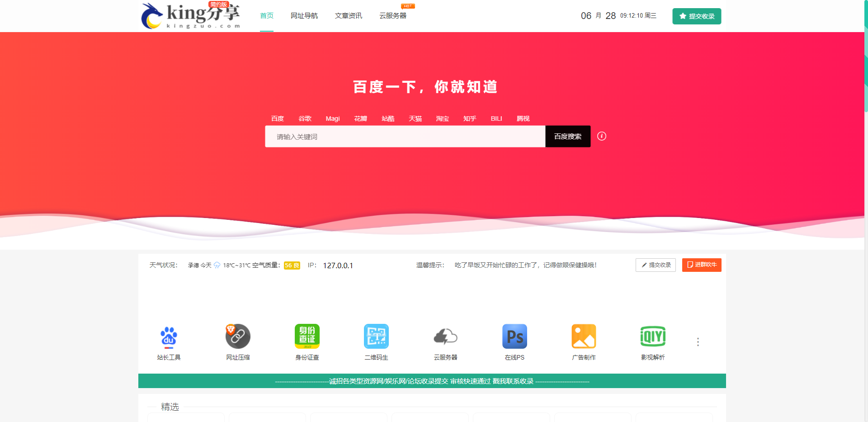Open the 云服务器 cloud icon

(x=445, y=337)
